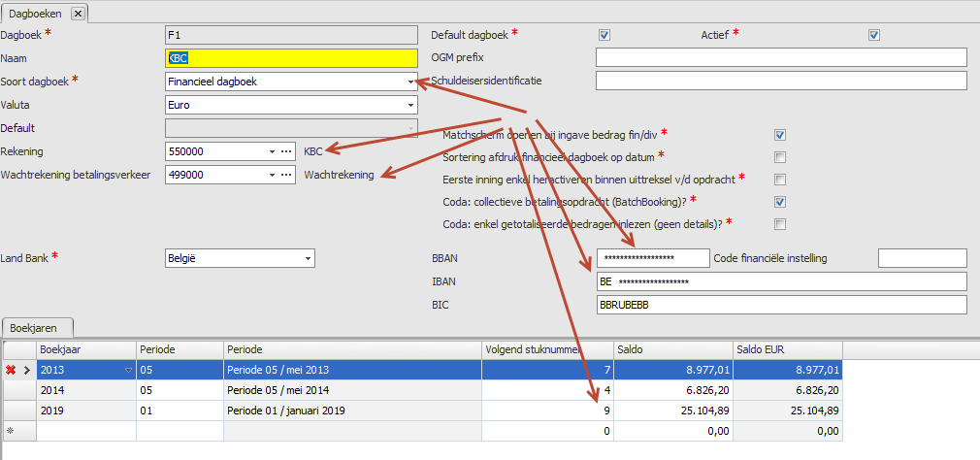980x460 pixels.
Task: Close the Dagboeken tab with X
Action: tap(78, 13)
